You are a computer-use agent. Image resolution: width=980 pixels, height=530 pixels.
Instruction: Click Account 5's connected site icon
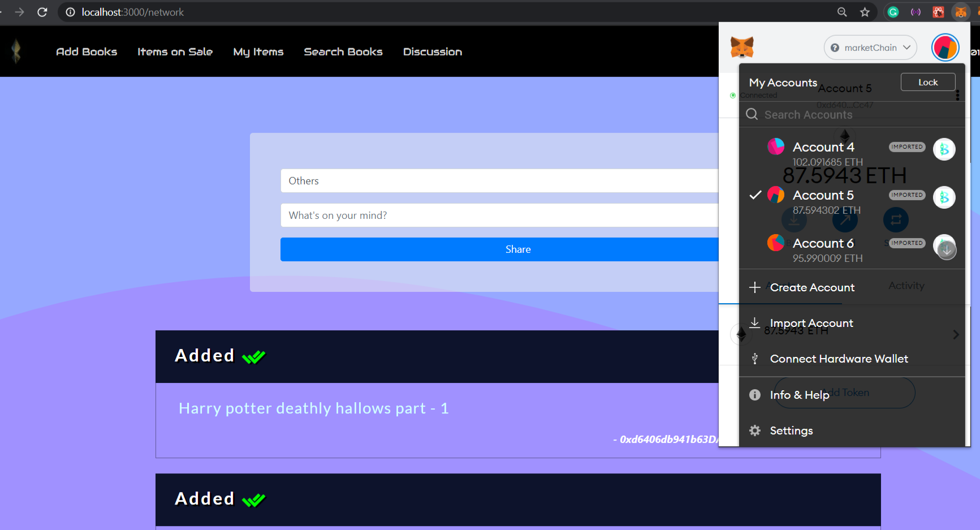click(x=944, y=197)
